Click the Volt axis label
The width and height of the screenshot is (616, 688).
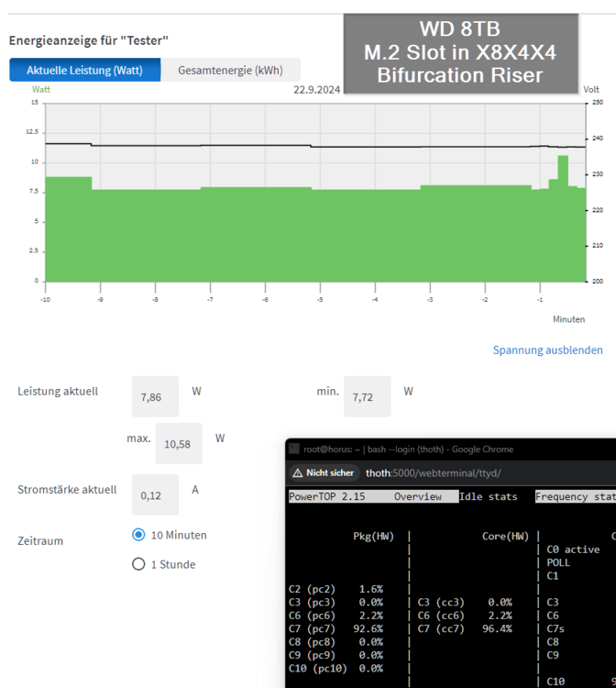(x=591, y=90)
